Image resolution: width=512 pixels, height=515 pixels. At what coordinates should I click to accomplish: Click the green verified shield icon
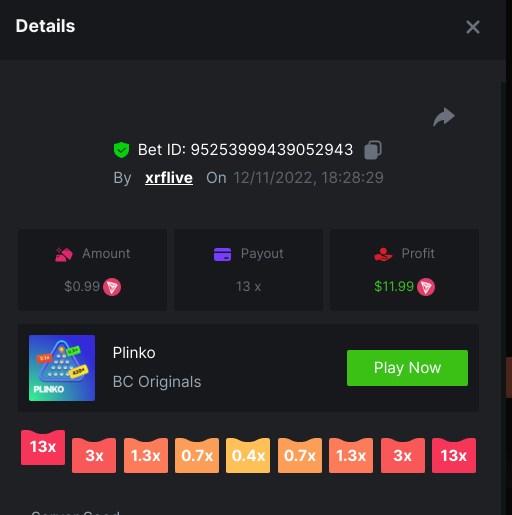pos(121,150)
